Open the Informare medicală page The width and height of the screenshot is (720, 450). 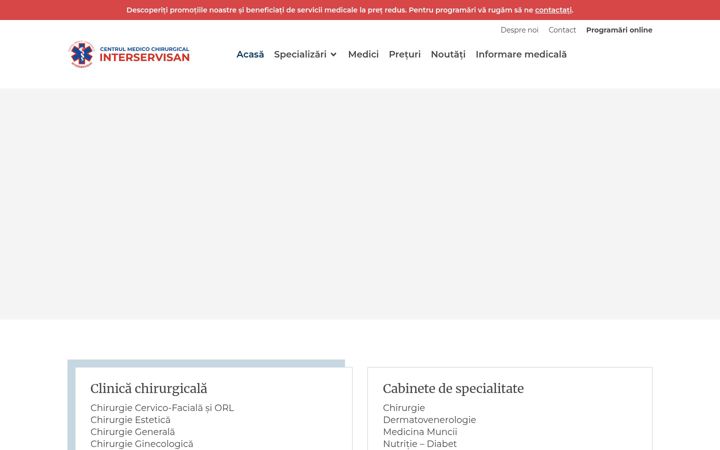(x=521, y=54)
